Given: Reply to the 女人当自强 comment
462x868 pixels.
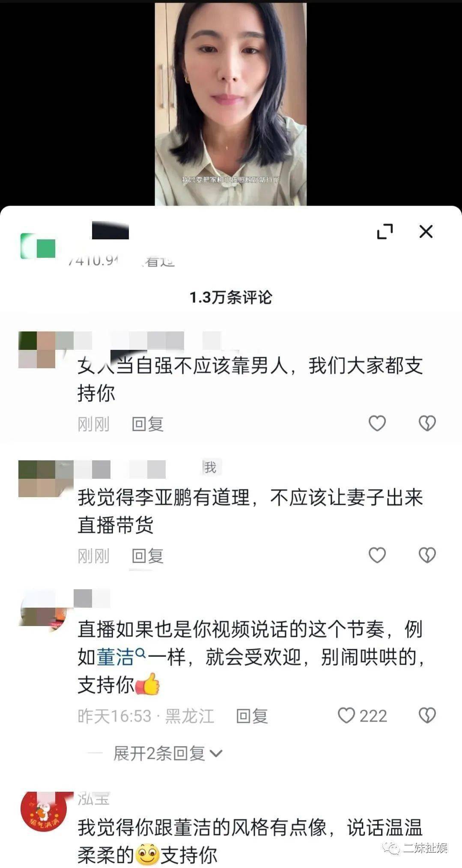Looking at the screenshot, I should pyautogui.click(x=148, y=424).
